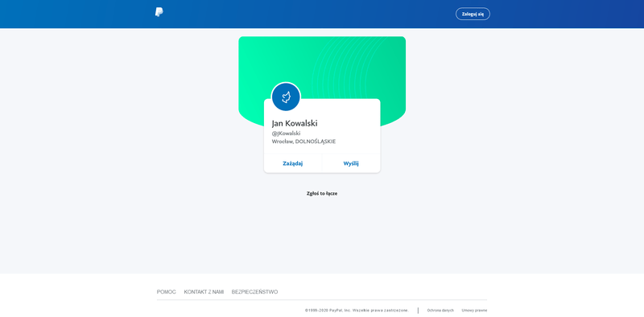Select the name Jan Kowalski

(x=295, y=123)
